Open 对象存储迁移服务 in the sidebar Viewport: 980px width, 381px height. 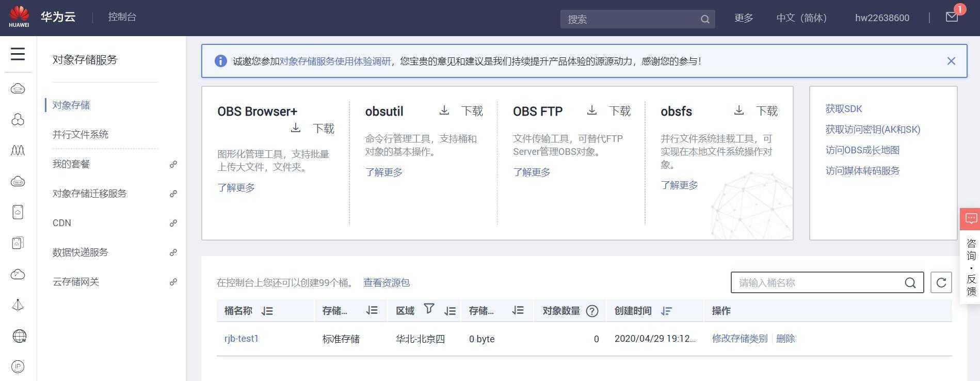coord(90,194)
